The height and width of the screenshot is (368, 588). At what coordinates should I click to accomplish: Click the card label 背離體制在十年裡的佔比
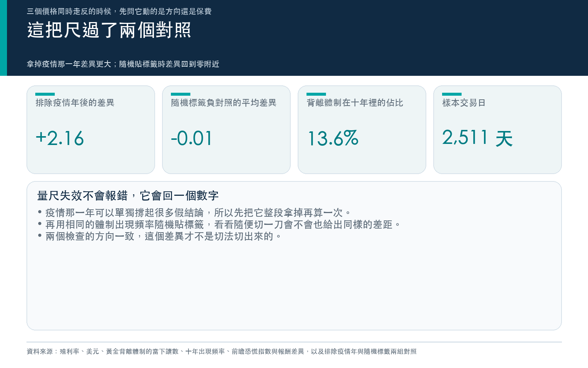[x=355, y=103]
